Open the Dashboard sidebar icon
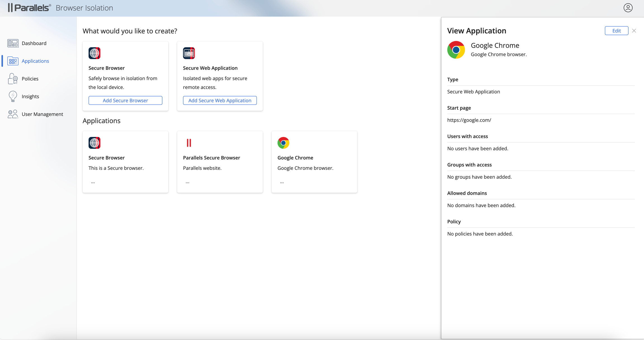 point(13,43)
